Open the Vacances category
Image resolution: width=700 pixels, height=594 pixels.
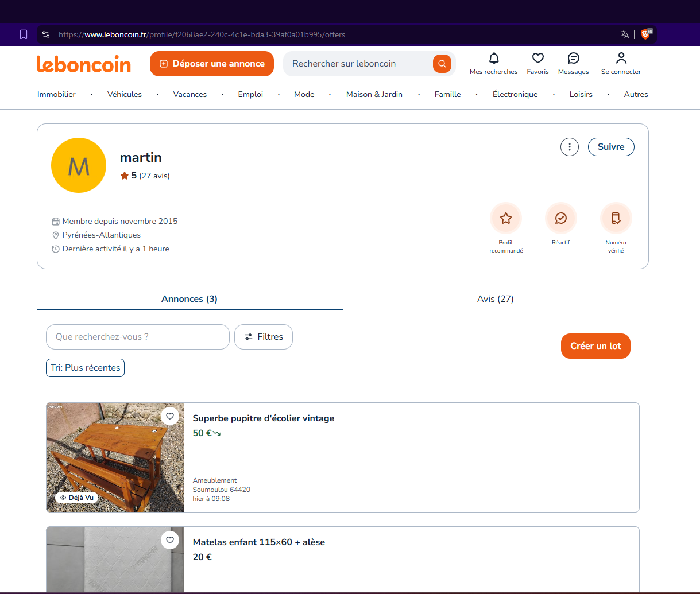[190, 94]
